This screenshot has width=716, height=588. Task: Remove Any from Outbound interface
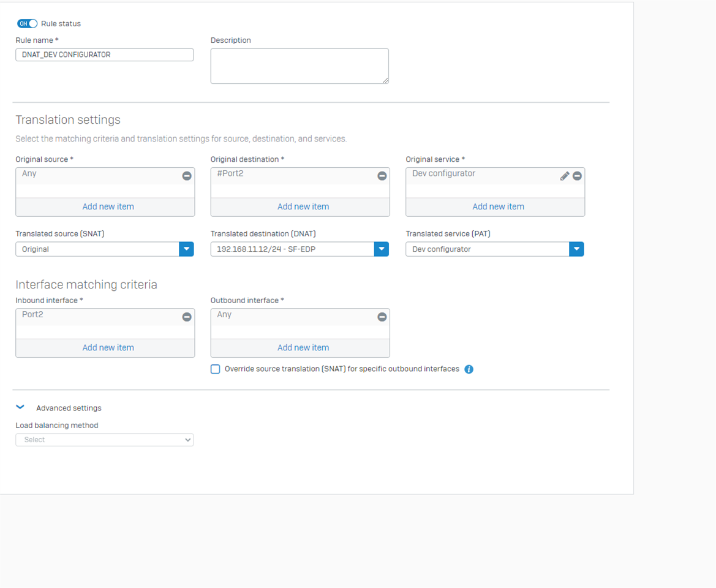(x=382, y=317)
